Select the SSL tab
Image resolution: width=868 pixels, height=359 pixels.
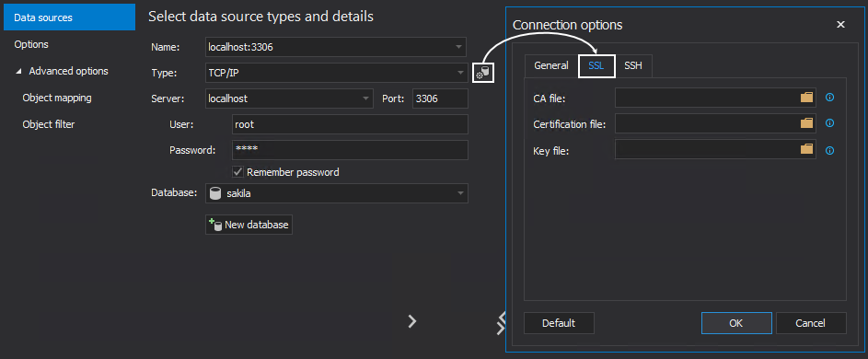(596, 66)
